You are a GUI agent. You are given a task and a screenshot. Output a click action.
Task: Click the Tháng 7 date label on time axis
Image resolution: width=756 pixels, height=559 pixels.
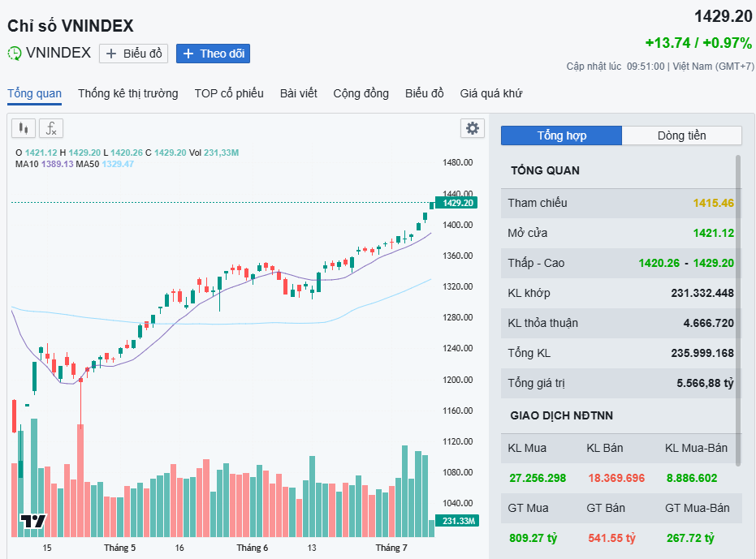click(x=391, y=548)
